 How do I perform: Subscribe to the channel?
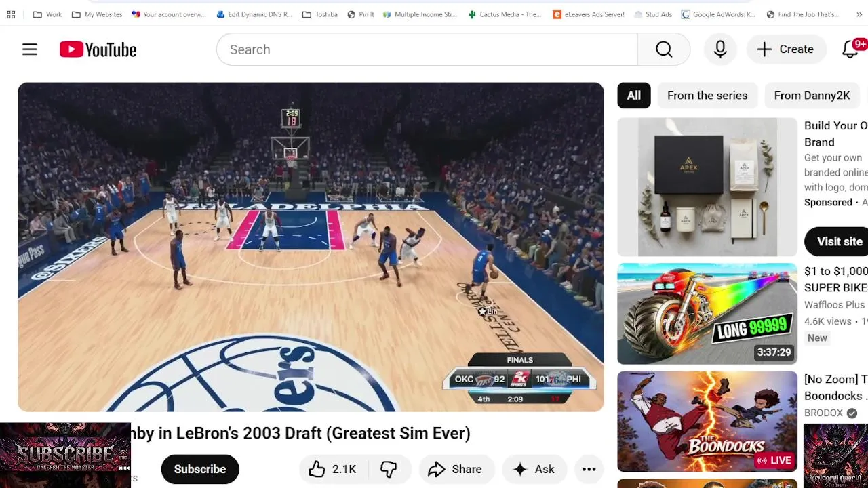coord(200,469)
